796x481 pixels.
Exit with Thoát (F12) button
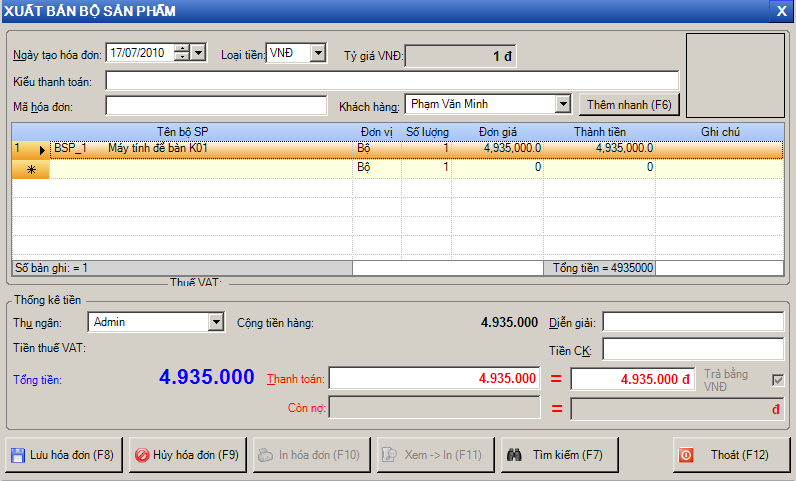(731, 455)
